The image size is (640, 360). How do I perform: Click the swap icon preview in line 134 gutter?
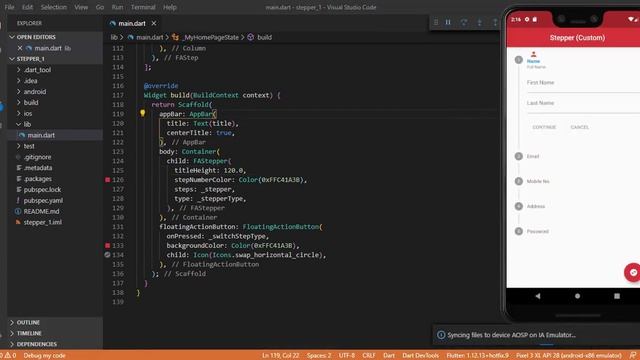click(x=107, y=255)
